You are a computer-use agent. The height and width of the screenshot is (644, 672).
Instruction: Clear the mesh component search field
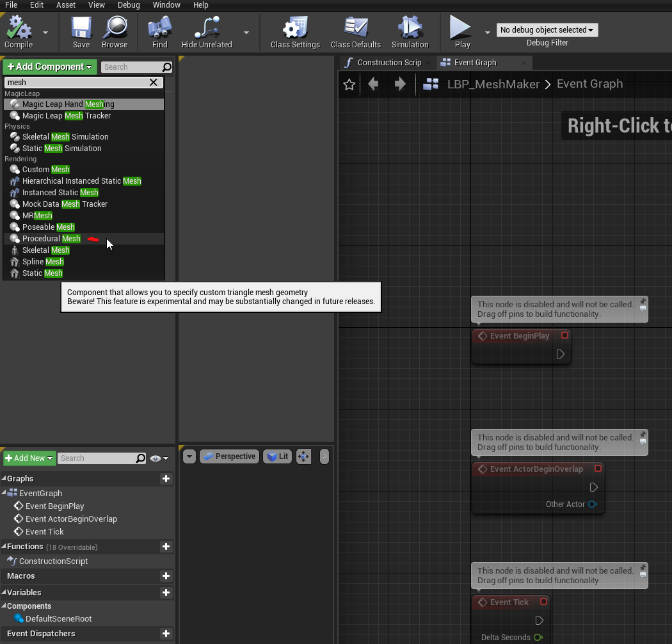click(153, 82)
